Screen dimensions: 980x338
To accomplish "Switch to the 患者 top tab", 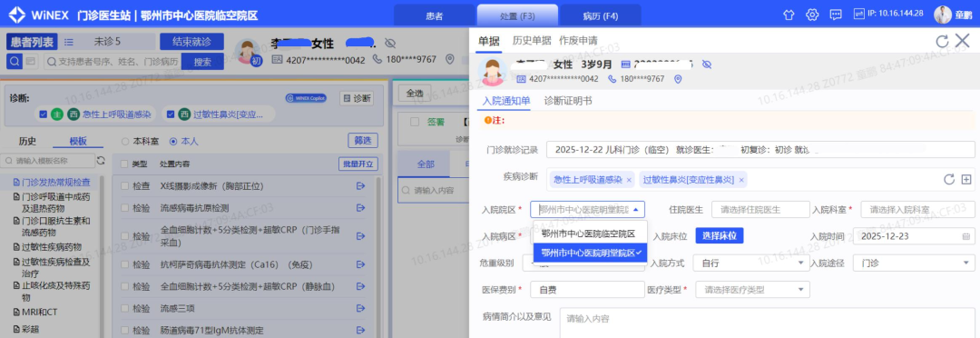I will (x=435, y=16).
